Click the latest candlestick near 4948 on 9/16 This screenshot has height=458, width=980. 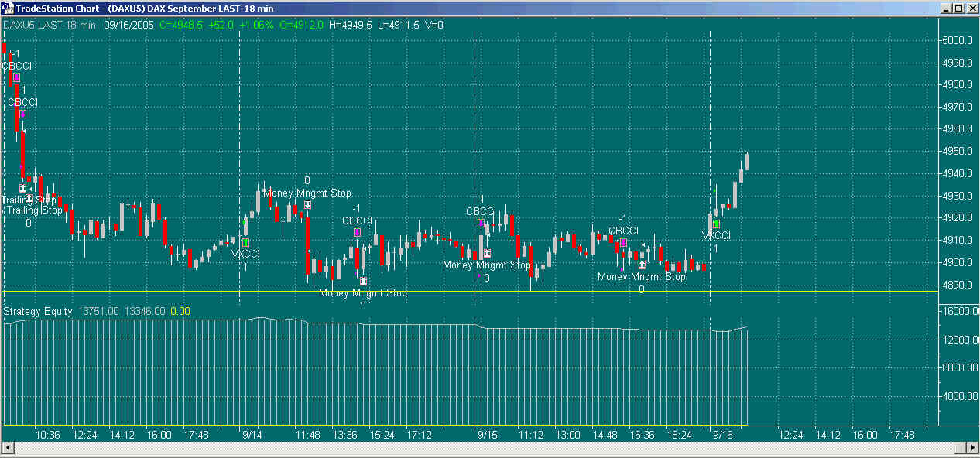point(748,161)
